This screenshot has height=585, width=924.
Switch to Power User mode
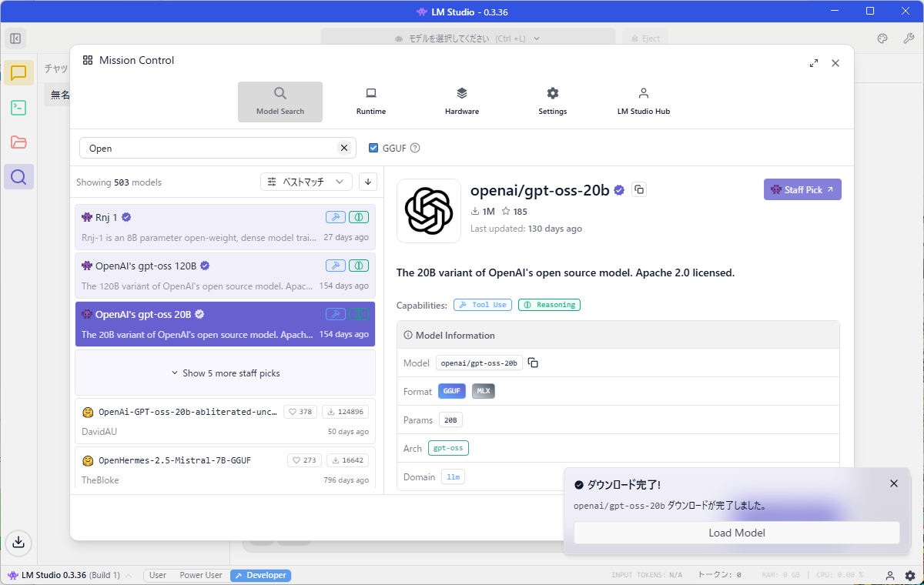[200, 575]
